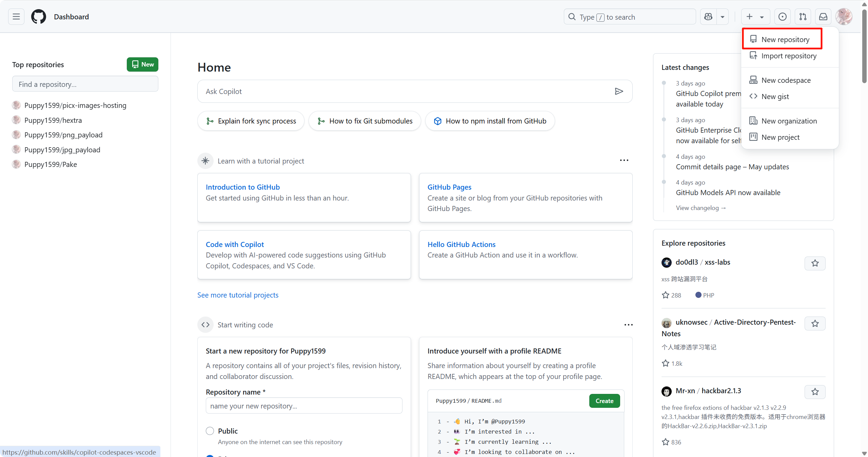Select New project menu item
Image resolution: width=868 pixels, height=457 pixels.
790,137
